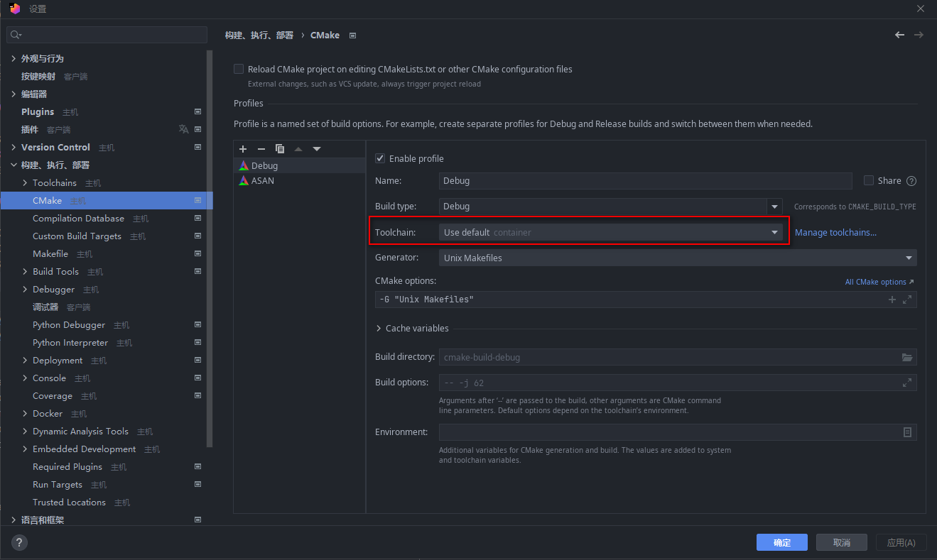The height and width of the screenshot is (560, 937).
Task: Copy the selected profile
Action: tap(280, 149)
